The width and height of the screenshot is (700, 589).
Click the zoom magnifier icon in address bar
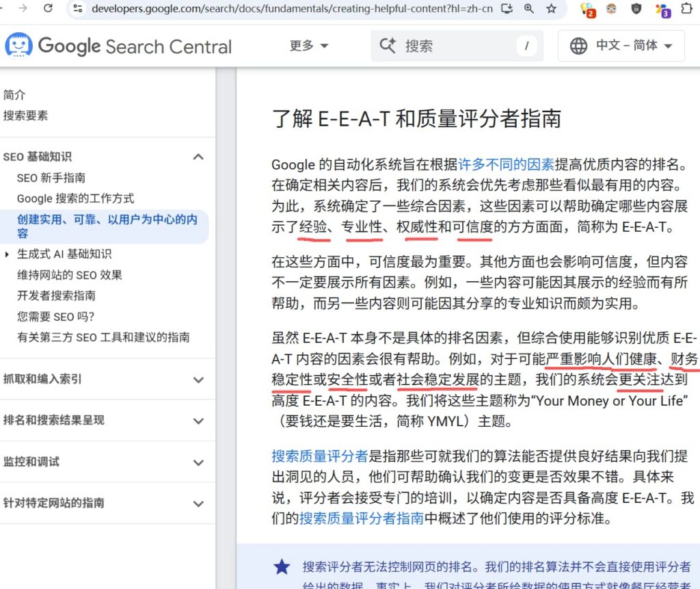click(x=529, y=8)
